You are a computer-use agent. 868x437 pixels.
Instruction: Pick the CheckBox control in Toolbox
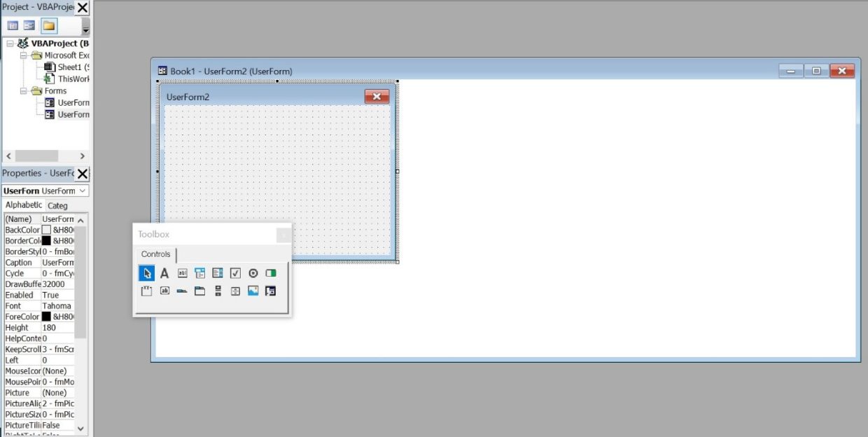pyautogui.click(x=235, y=273)
